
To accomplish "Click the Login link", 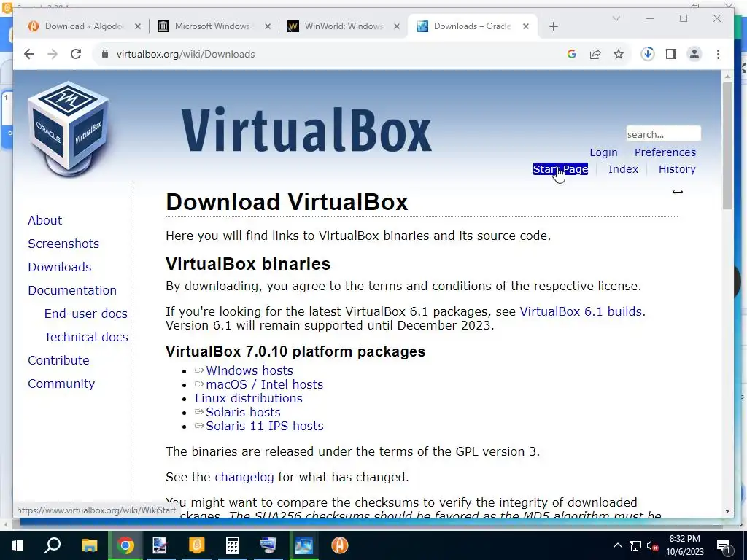I will 603,152.
